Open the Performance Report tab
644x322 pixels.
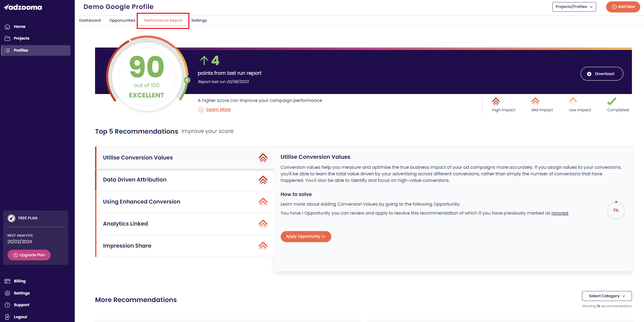point(163,20)
